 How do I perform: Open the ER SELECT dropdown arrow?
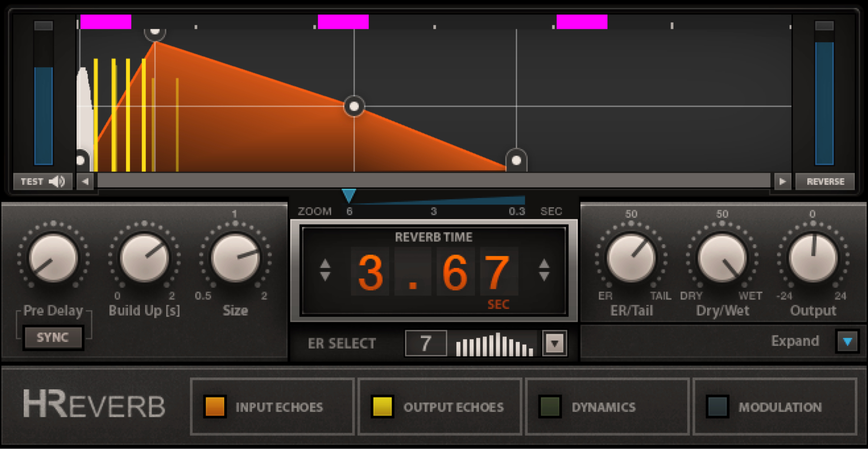[x=555, y=343]
